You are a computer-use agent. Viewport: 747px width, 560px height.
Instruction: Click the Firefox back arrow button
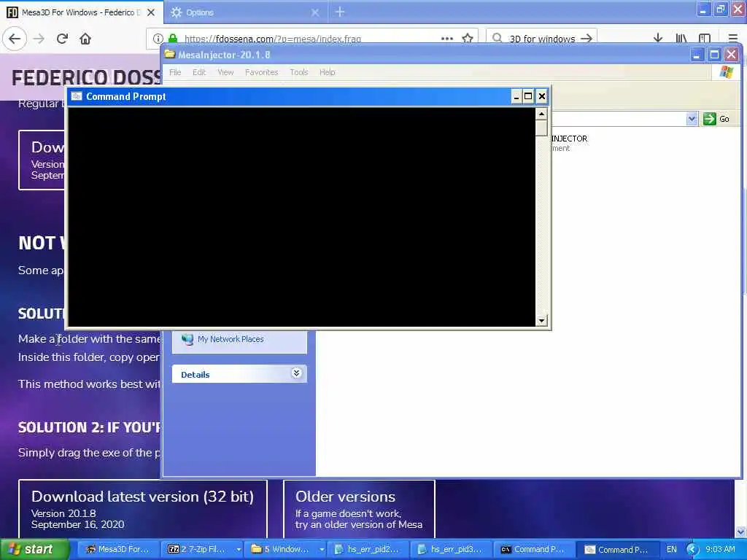point(15,39)
